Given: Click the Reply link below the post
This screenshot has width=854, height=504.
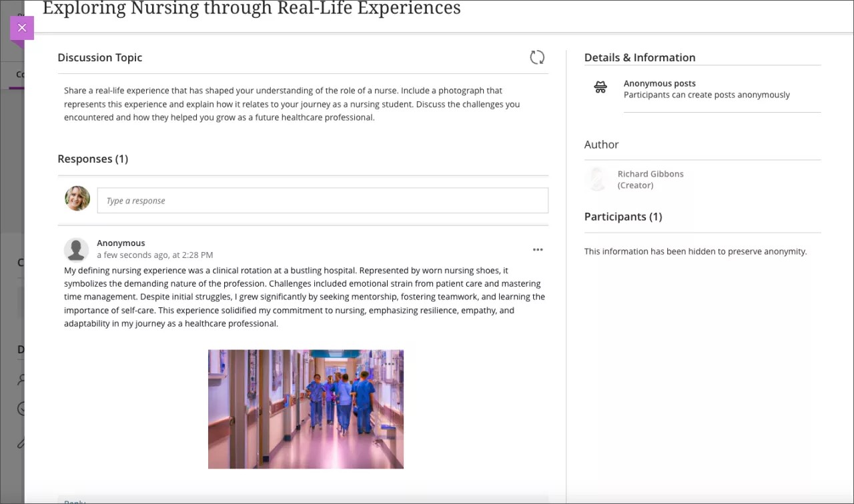Looking at the screenshot, I should (75, 501).
